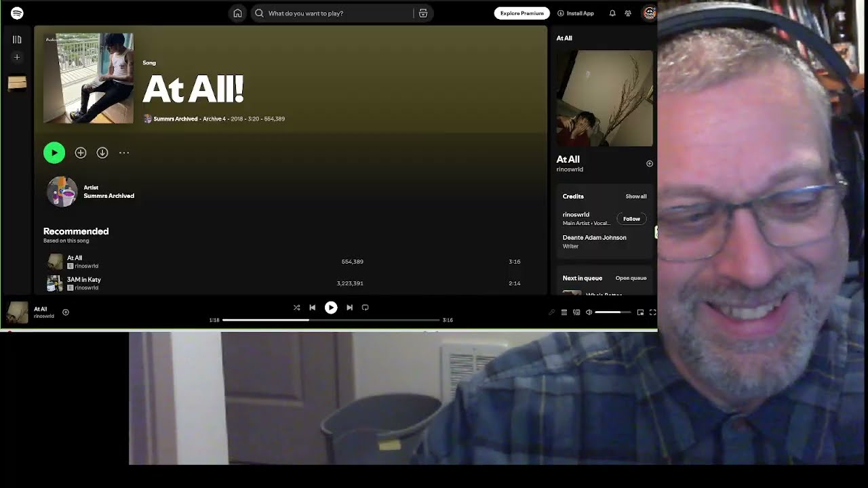
Task: Play the song At All! with the green button
Action: (x=54, y=152)
